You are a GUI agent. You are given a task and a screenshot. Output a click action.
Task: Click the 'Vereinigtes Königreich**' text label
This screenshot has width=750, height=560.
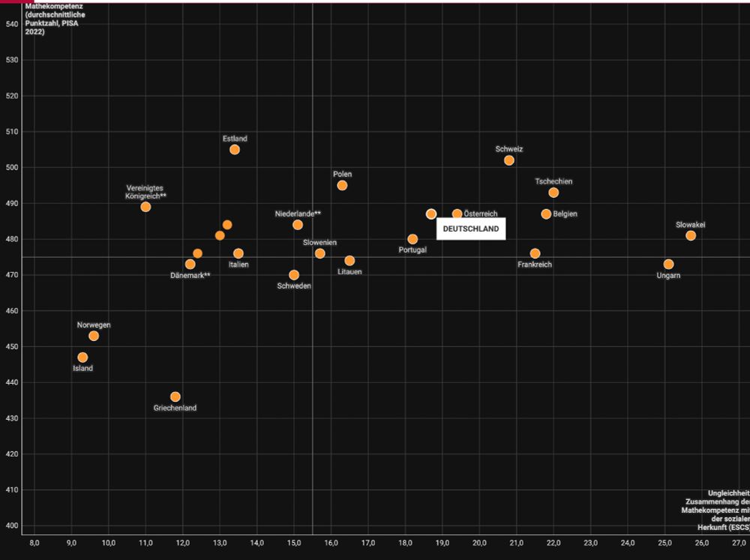[146, 192]
